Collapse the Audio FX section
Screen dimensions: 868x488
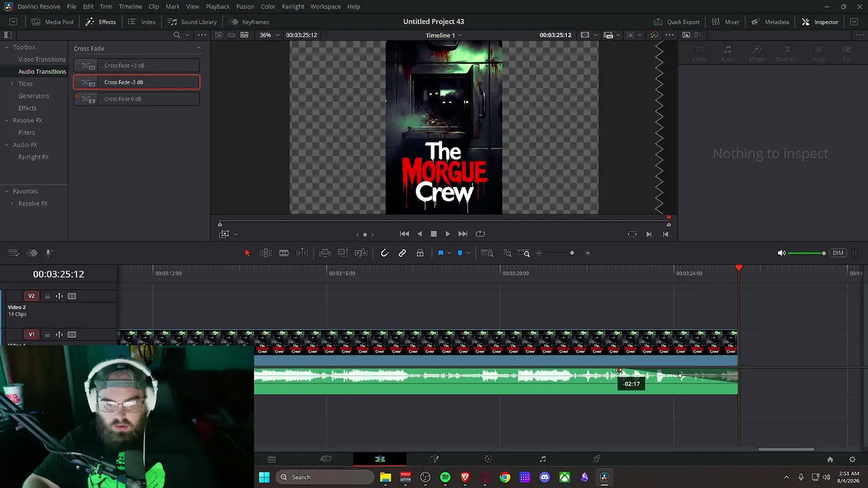[x=6, y=145]
